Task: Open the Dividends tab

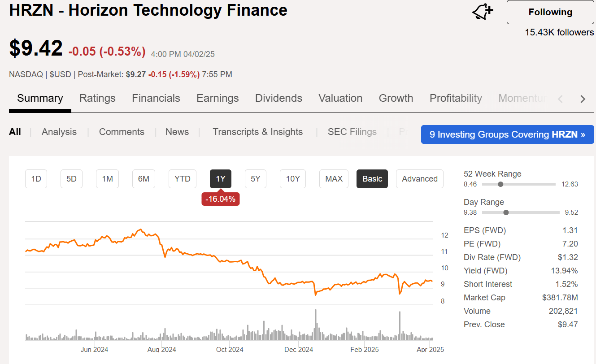Action: (x=278, y=98)
